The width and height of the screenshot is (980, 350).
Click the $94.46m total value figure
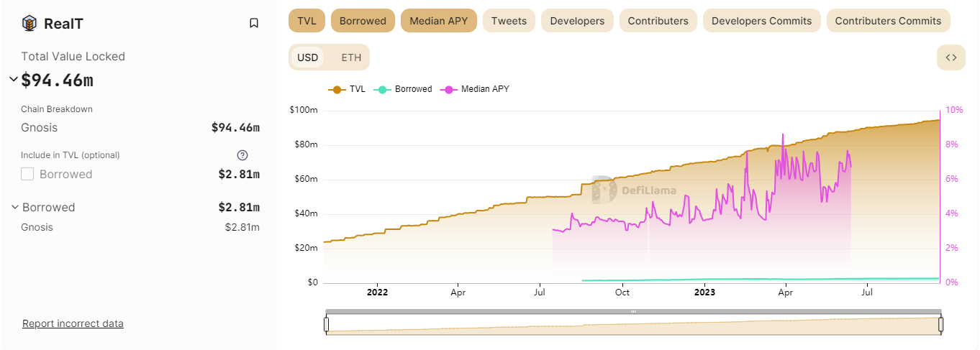[57, 80]
